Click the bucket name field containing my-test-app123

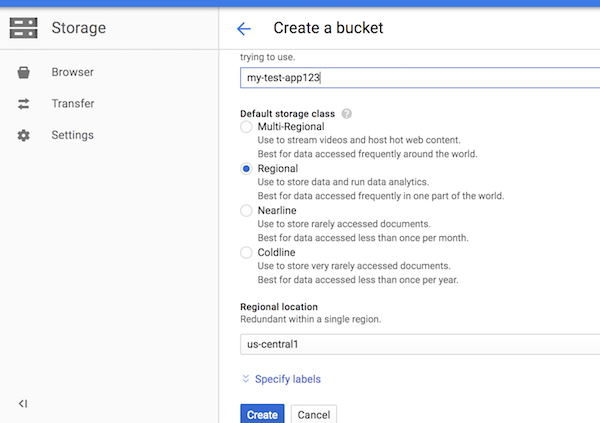(x=420, y=78)
